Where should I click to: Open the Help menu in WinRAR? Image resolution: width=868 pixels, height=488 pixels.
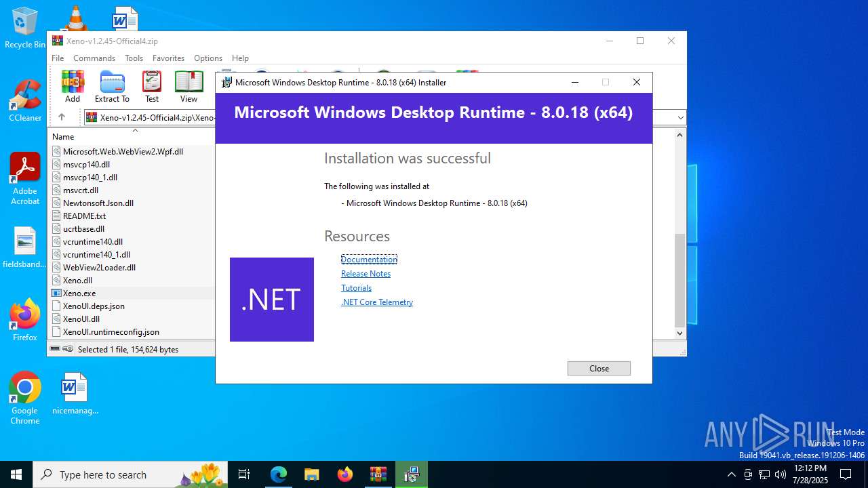pyautogui.click(x=240, y=58)
